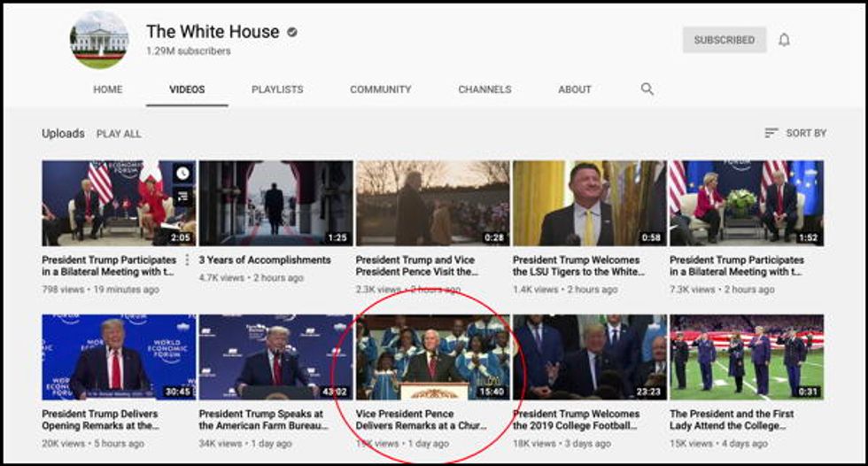Click the White House channel avatar

pos(98,40)
